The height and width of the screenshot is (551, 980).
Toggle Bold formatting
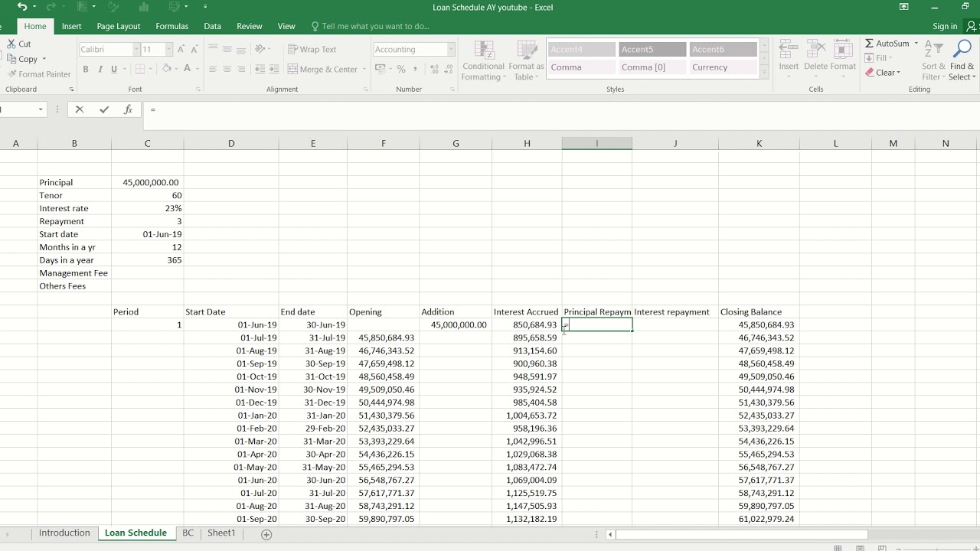pyautogui.click(x=86, y=69)
